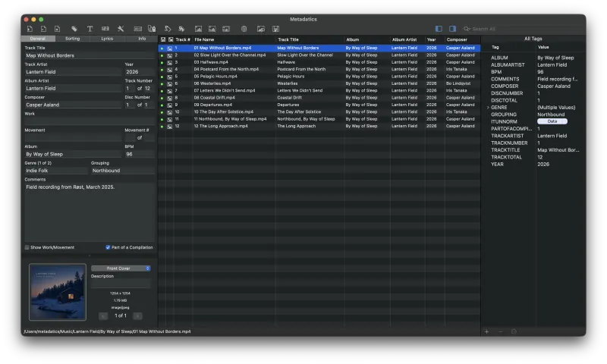Click the floppy disk save icon
The height and width of the screenshot is (364, 607).
tap(275, 29)
